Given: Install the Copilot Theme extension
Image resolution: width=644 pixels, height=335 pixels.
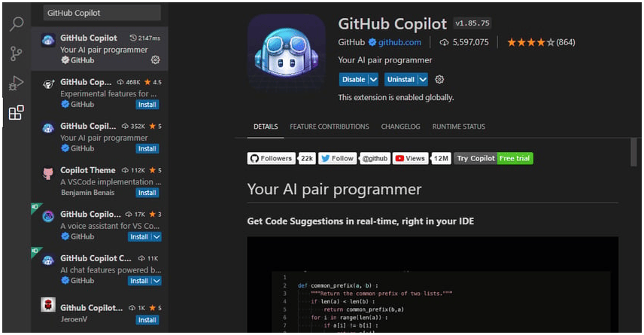Looking at the screenshot, I should pos(147,193).
